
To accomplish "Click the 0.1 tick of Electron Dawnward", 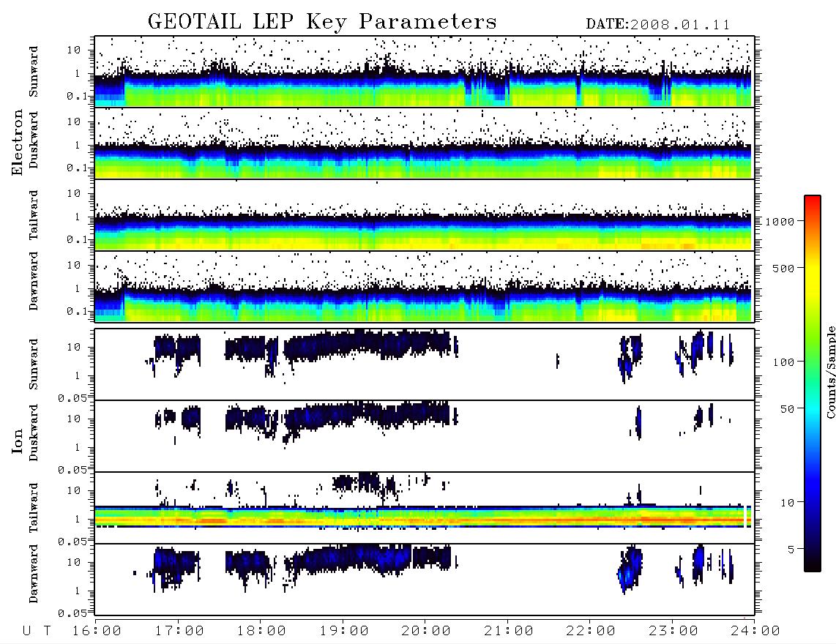I will tap(76, 311).
